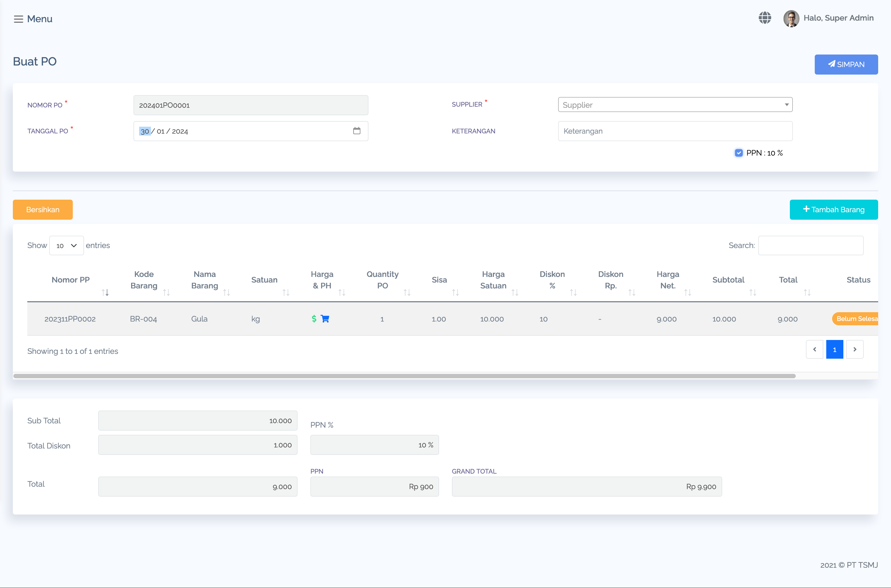Click the blue shopping cart icon
This screenshot has height=588, width=891.
pos(325,319)
